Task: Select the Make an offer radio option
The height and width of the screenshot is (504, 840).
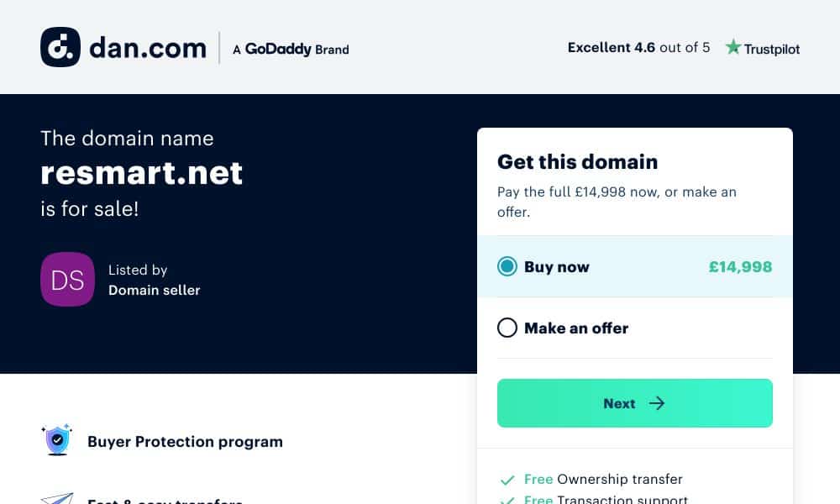Action: click(x=507, y=328)
